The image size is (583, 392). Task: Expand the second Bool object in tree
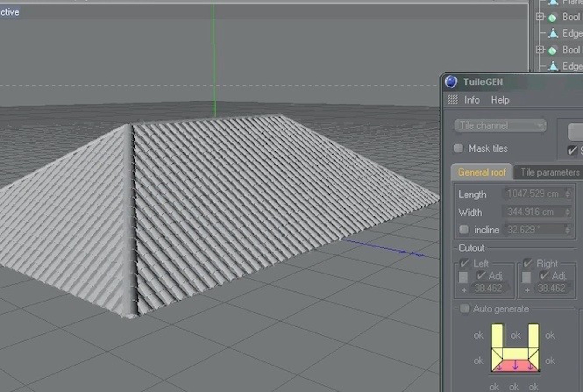tap(540, 49)
